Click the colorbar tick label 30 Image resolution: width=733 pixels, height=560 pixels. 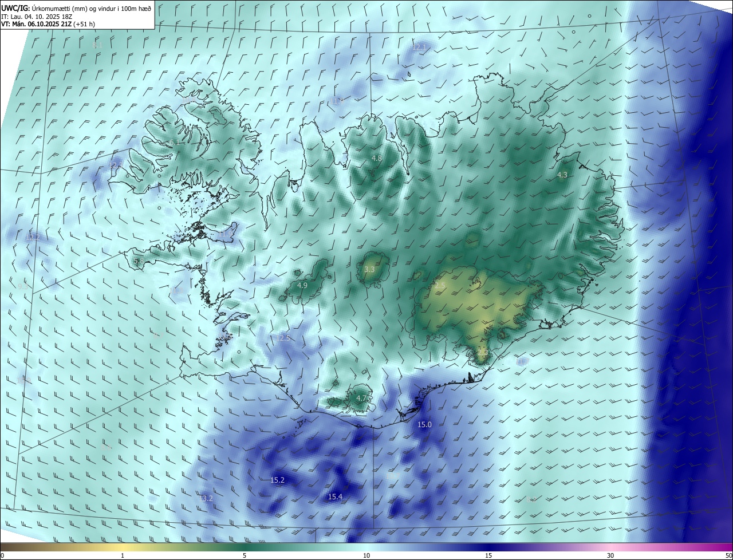(x=610, y=555)
